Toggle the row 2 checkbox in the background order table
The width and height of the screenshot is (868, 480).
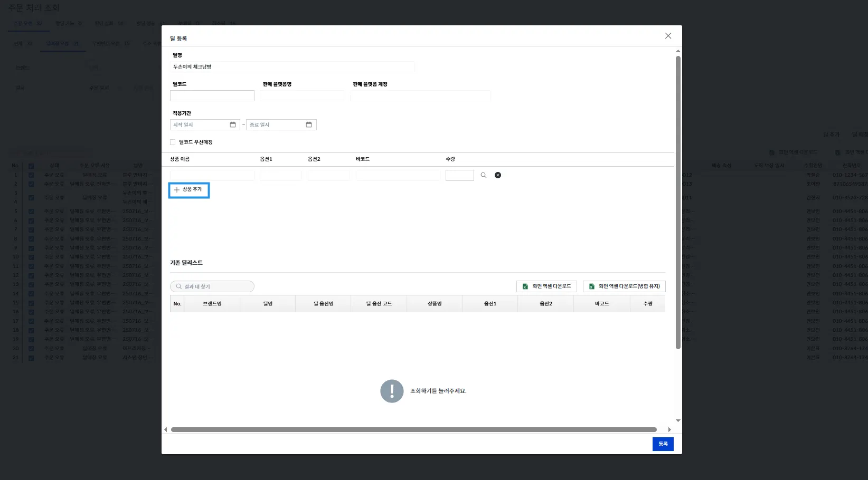coord(31,184)
